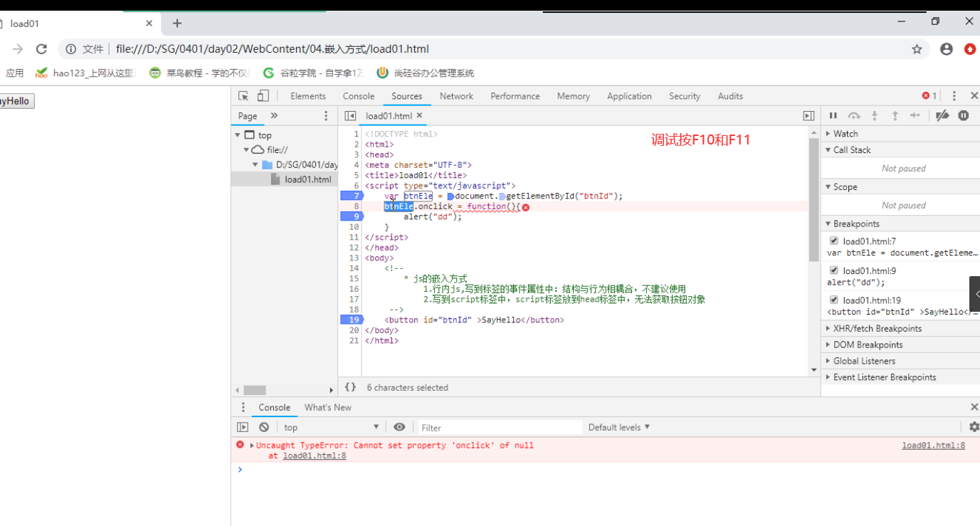Open the Default levels dropdown

click(x=619, y=427)
